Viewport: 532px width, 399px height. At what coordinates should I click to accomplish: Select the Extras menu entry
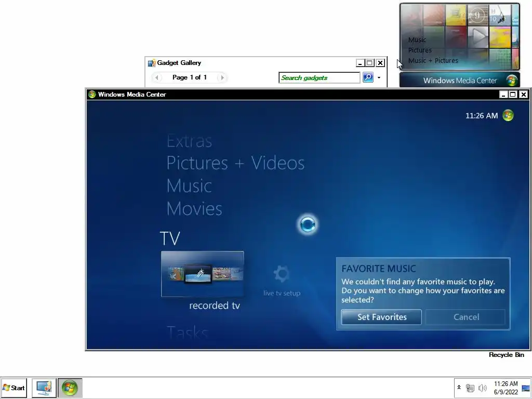(189, 141)
